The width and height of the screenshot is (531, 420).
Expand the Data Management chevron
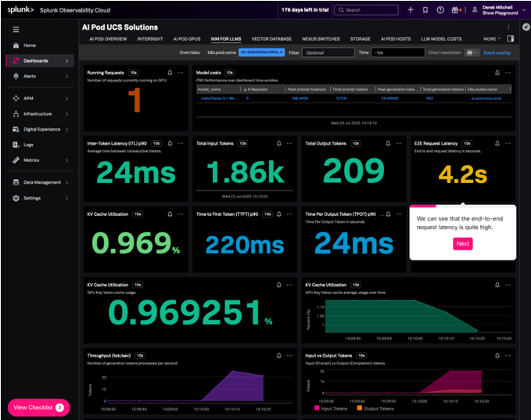(67, 182)
